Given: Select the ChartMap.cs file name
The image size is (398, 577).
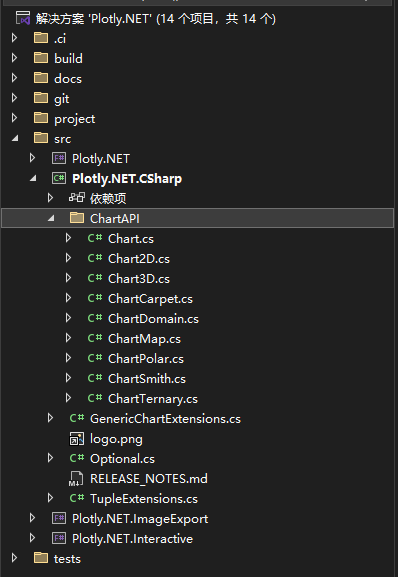Looking at the screenshot, I should tap(145, 339).
